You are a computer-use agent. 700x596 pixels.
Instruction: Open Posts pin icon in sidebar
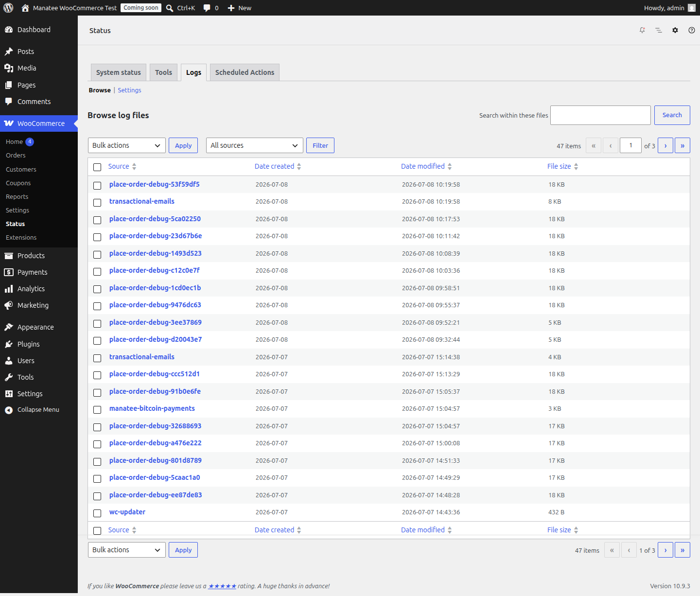[9, 52]
